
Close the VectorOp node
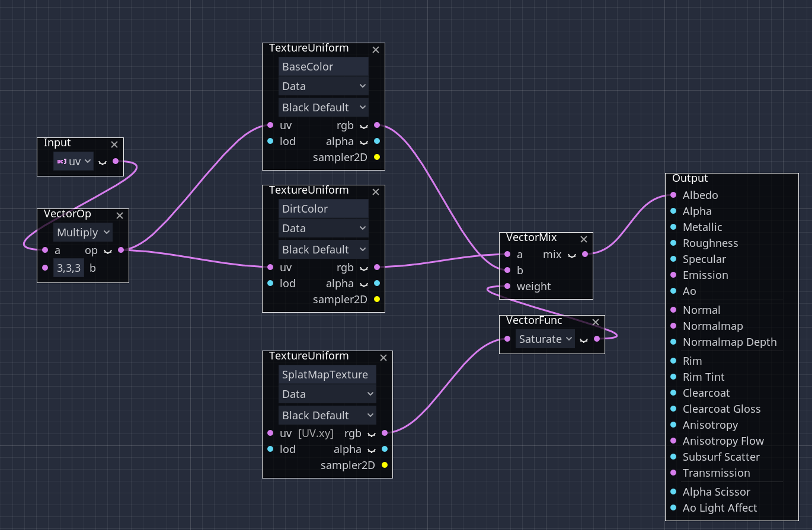tap(120, 216)
